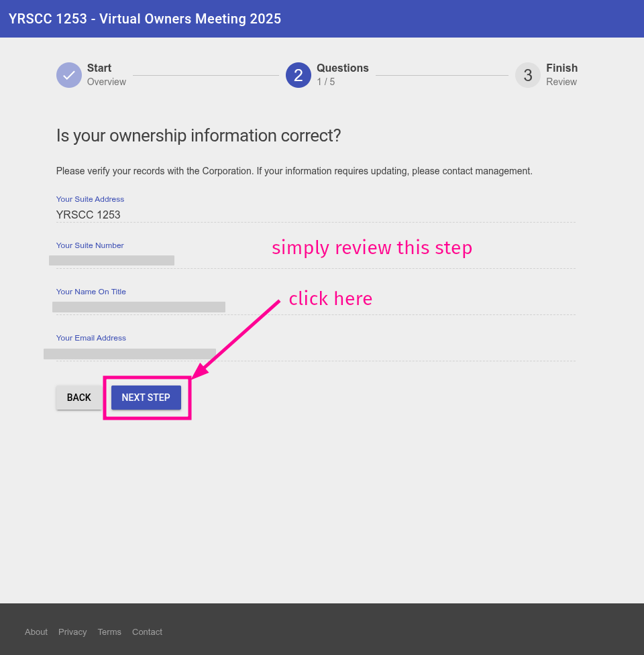Open the Terms footer link
This screenshot has height=655, width=644.
click(109, 632)
